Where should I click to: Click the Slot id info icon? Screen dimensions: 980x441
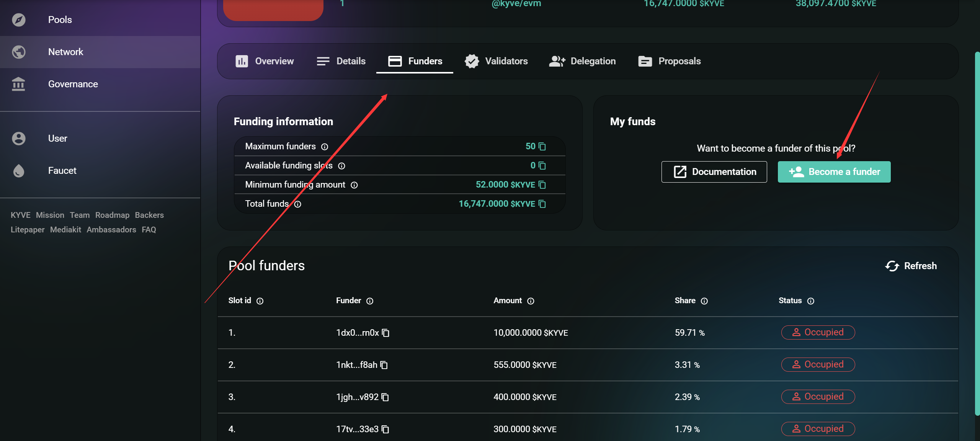260,301
